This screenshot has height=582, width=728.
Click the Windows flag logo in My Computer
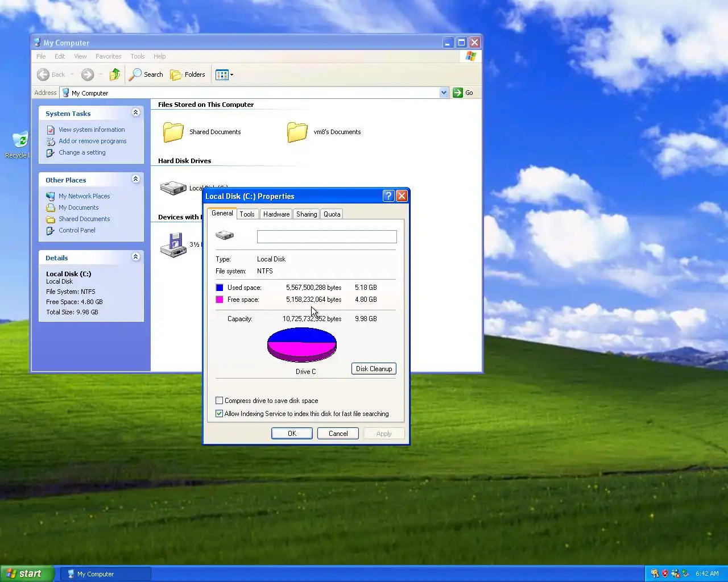coord(471,56)
